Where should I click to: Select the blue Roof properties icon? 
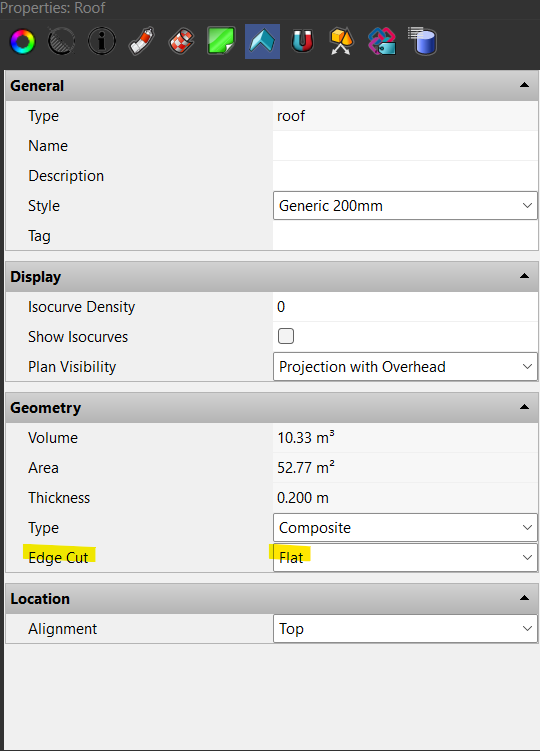coord(262,41)
